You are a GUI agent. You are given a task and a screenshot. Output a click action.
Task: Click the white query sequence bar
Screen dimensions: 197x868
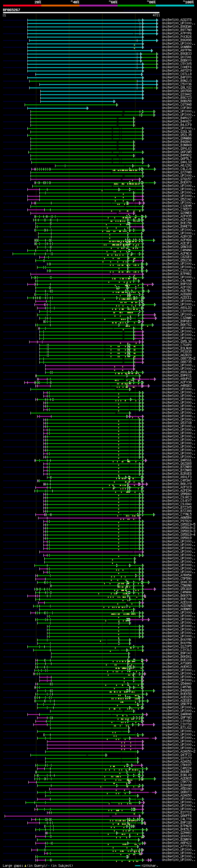(x=81, y=13)
